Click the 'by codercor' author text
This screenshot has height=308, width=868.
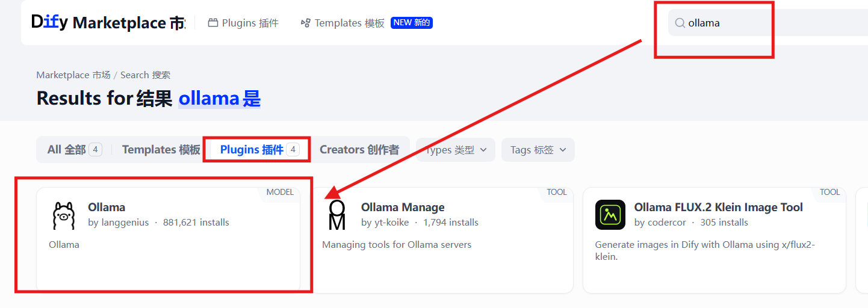[x=660, y=223]
